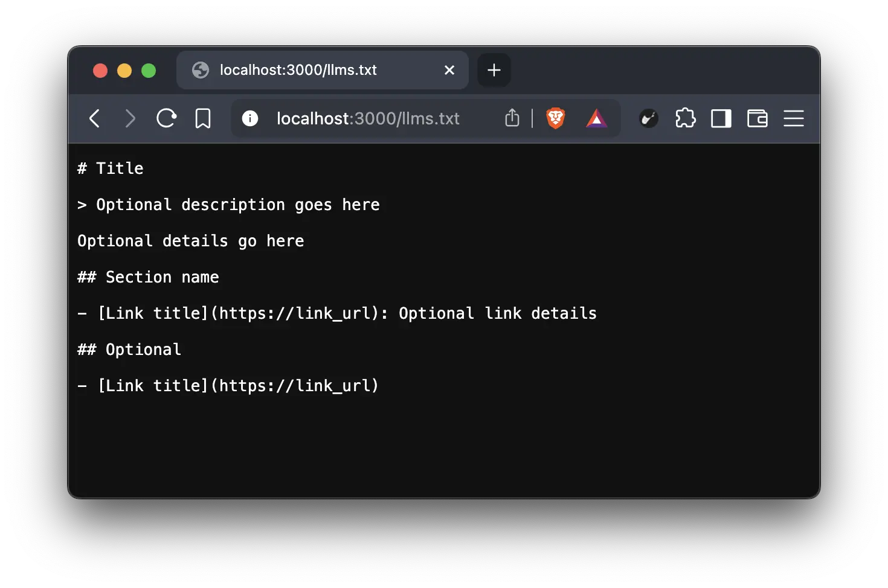Viewport: 888px width, 588px height.
Task: Close the window with red button
Action: click(x=100, y=71)
